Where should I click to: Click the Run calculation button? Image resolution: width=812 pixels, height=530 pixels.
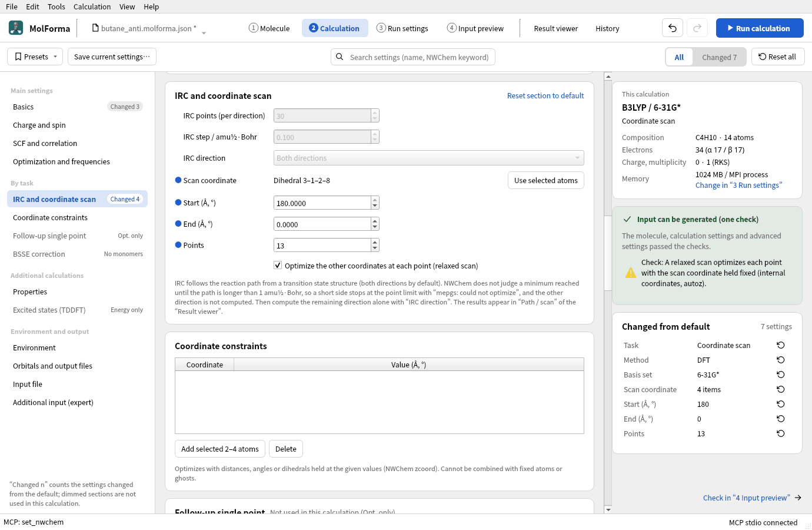pos(760,28)
